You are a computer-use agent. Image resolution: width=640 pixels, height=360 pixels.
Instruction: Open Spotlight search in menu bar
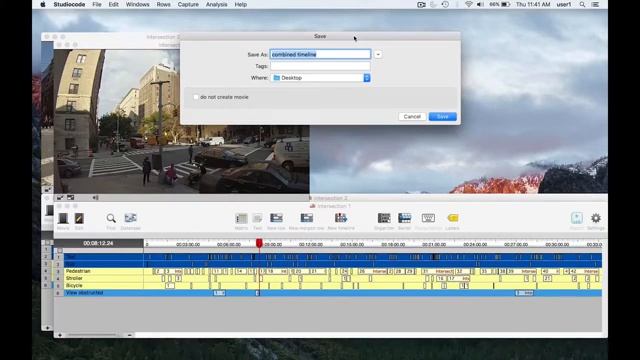point(582,4)
